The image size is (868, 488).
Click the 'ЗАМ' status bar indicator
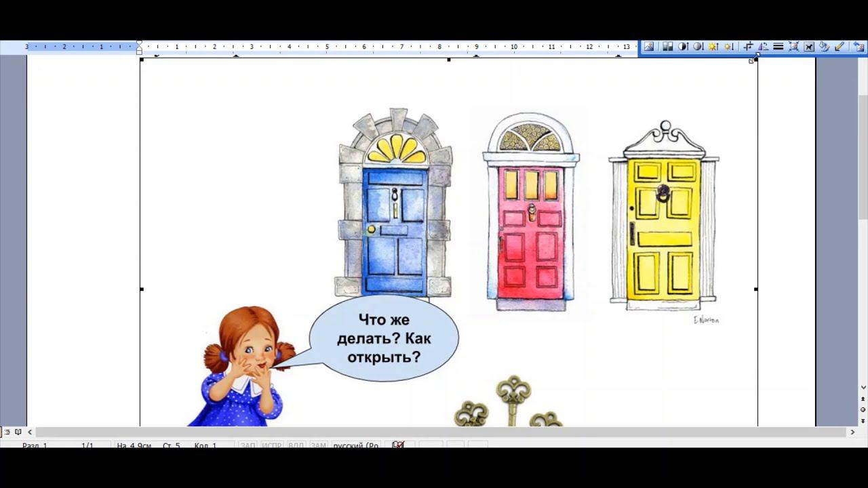[x=318, y=445]
